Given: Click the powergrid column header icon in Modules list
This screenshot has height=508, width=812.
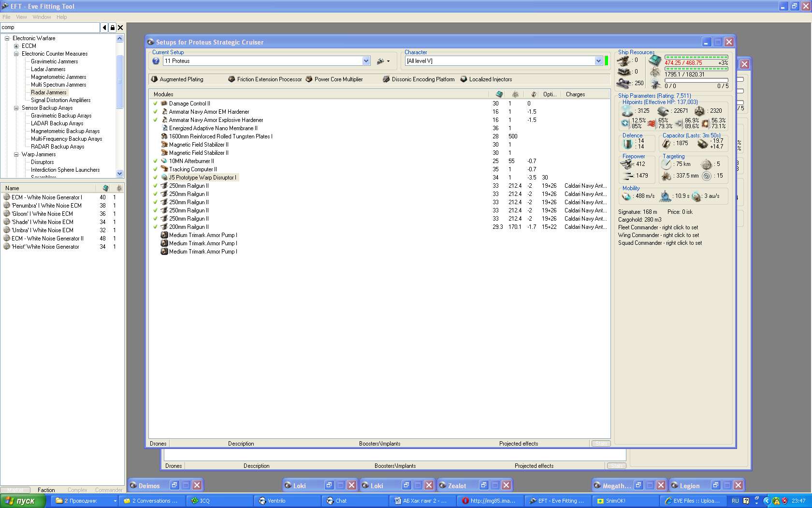Looking at the screenshot, I should click(x=515, y=94).
